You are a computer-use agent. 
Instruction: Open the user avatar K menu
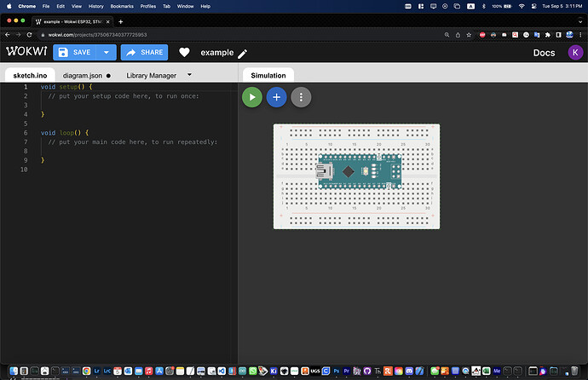click(575, 53)
